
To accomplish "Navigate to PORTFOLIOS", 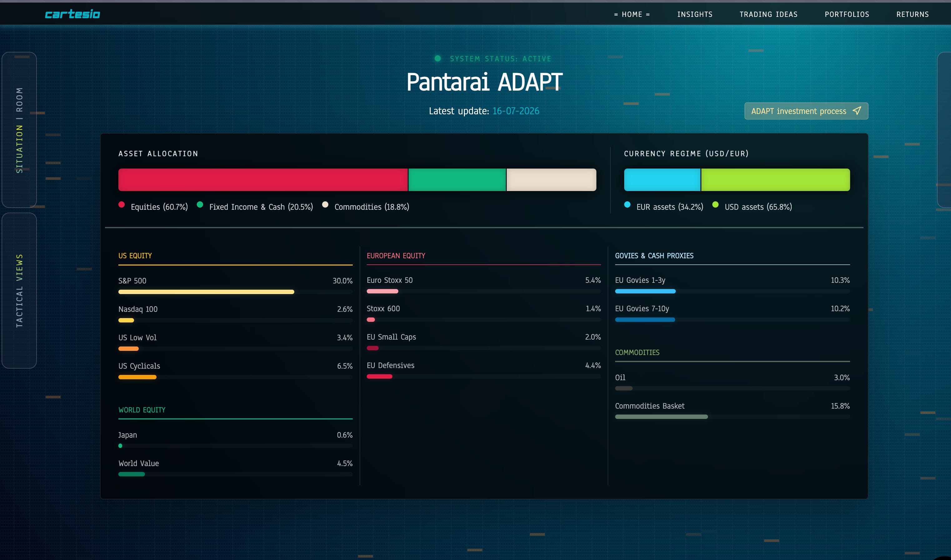I will [x=847, y=14].
